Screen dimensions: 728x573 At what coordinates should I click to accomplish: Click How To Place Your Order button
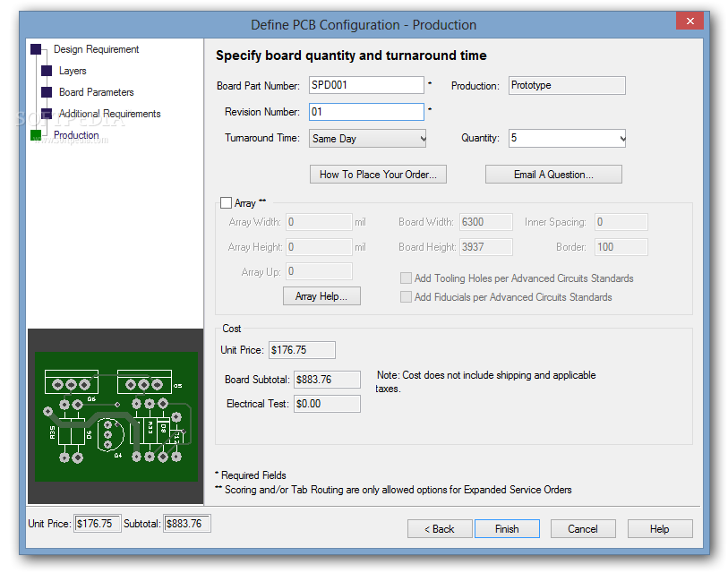tap(378, 174)
